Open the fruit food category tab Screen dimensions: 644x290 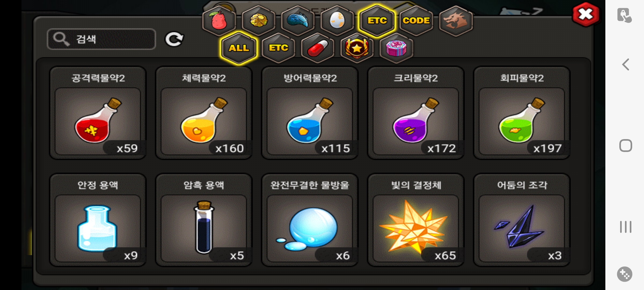[219, 21]
